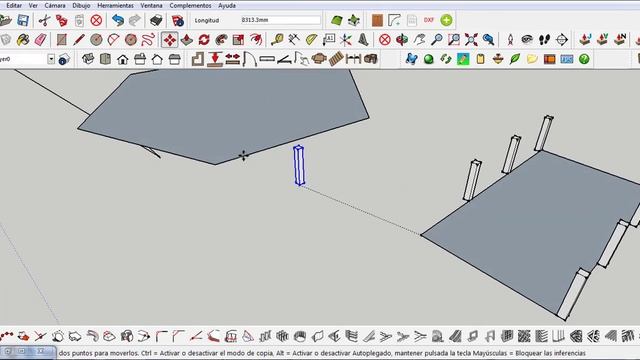
Task: Select the Follow Me tool
Action: 221,40
